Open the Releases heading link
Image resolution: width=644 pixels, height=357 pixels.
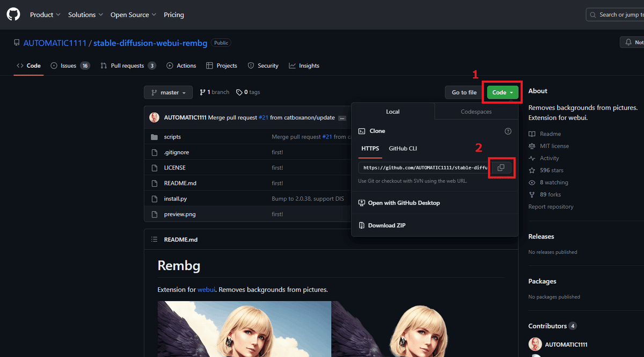(x=541, y=236)
